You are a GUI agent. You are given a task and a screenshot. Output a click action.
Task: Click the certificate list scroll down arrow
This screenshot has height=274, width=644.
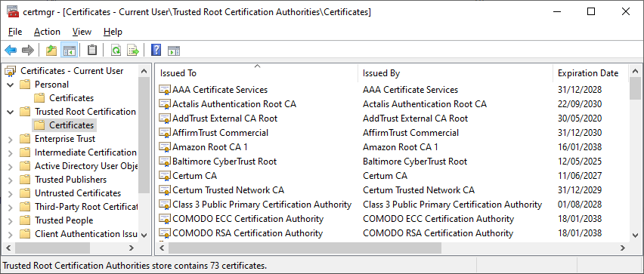(635, 235)
